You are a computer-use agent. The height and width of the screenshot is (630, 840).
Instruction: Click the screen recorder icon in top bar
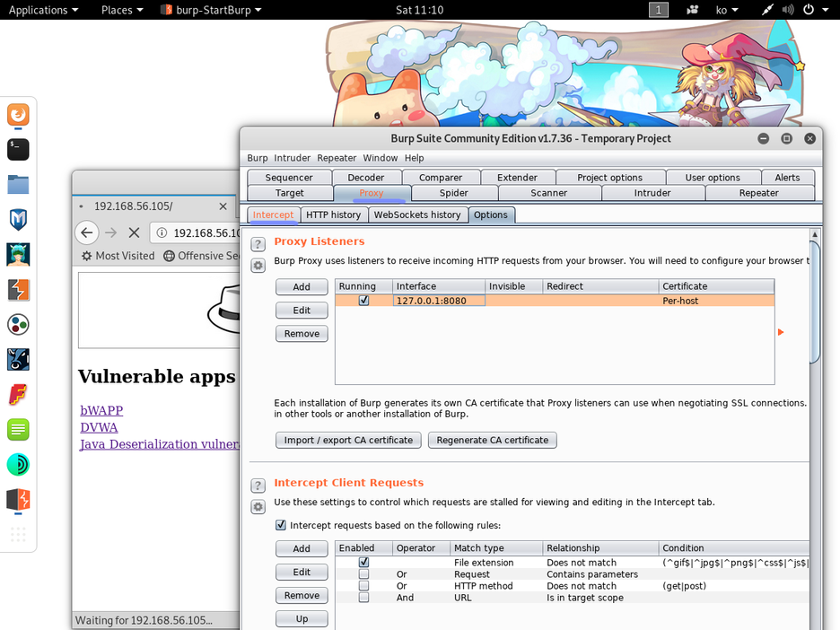(692, 10)
